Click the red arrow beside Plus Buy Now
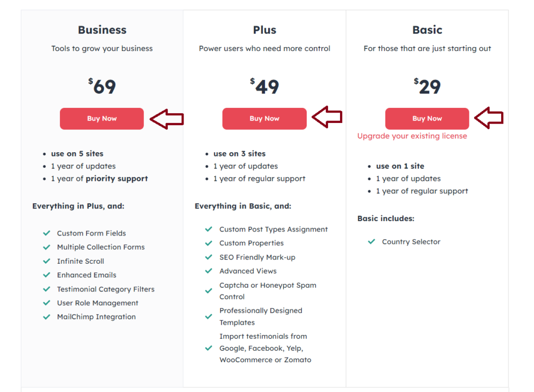The image size is (534, 392). pyautogui.click(x=327, y=117)
